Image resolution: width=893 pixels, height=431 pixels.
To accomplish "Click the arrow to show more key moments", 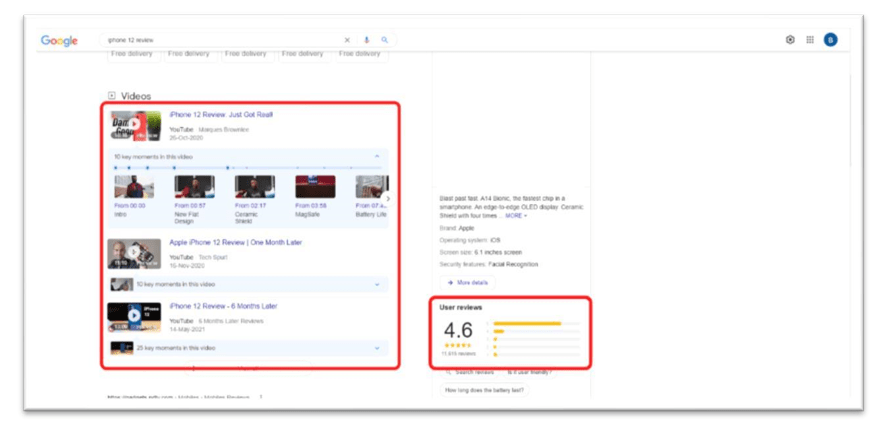I will (x=388, y=199).
